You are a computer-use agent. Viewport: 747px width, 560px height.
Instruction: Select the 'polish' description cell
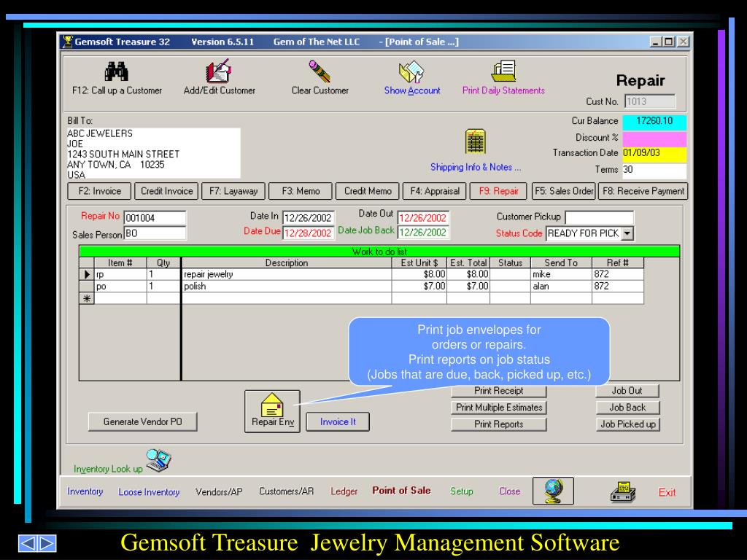[287, 286]
